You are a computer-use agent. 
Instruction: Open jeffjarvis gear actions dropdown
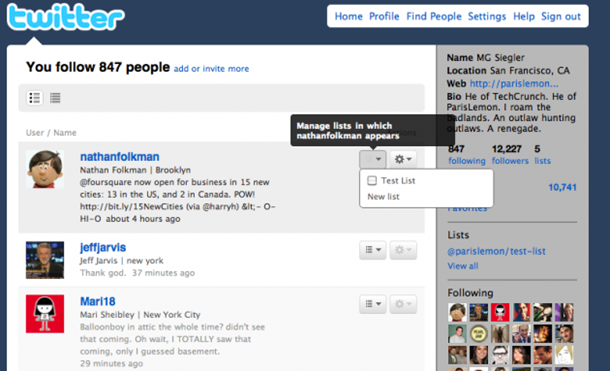tap(403, 250)
